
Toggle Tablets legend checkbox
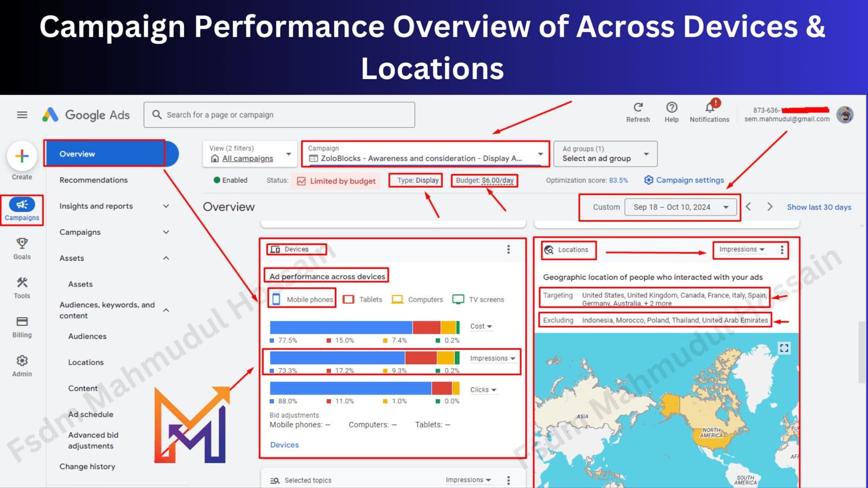click(349, 299)
